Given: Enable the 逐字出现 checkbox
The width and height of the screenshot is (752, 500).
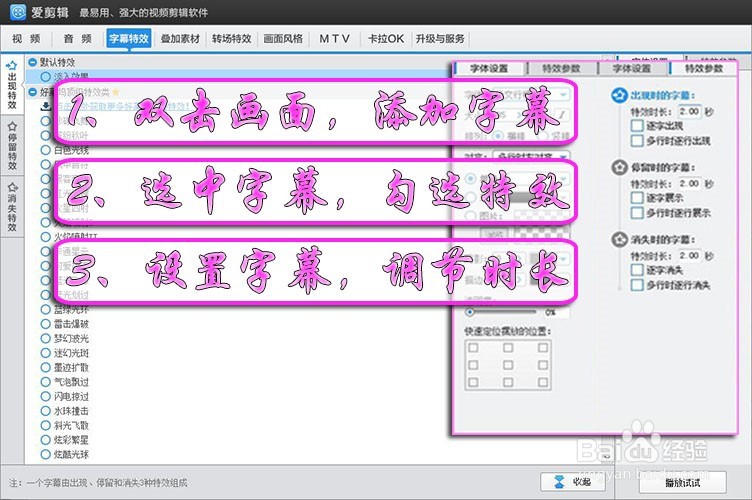Looking at the screenshot, I should coord(637,126).
